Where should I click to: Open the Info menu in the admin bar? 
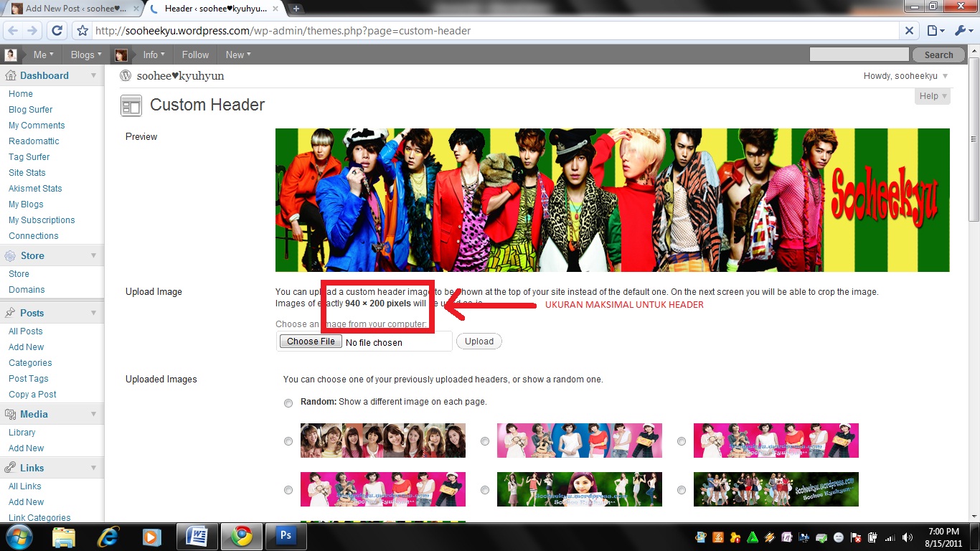(x=154, y=55)
